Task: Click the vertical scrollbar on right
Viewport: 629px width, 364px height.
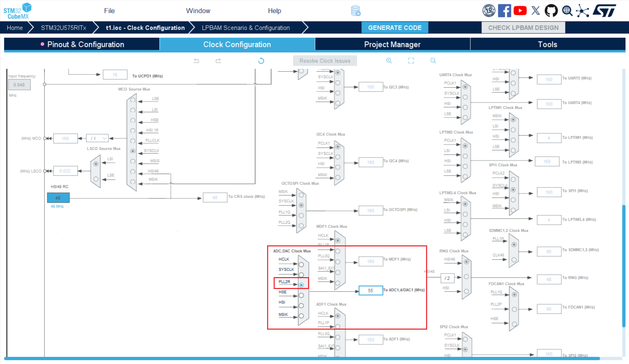Action: click(624, 265)
